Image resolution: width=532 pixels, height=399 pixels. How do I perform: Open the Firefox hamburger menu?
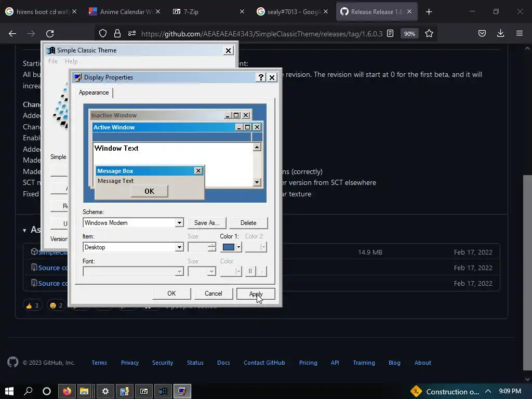[520, 33]
